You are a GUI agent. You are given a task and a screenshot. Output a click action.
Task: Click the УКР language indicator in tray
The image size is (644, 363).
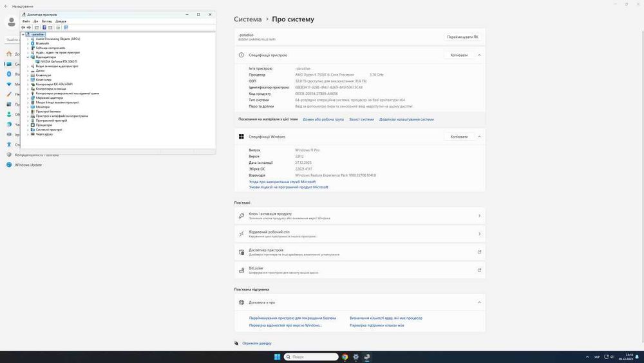[597, 357]
